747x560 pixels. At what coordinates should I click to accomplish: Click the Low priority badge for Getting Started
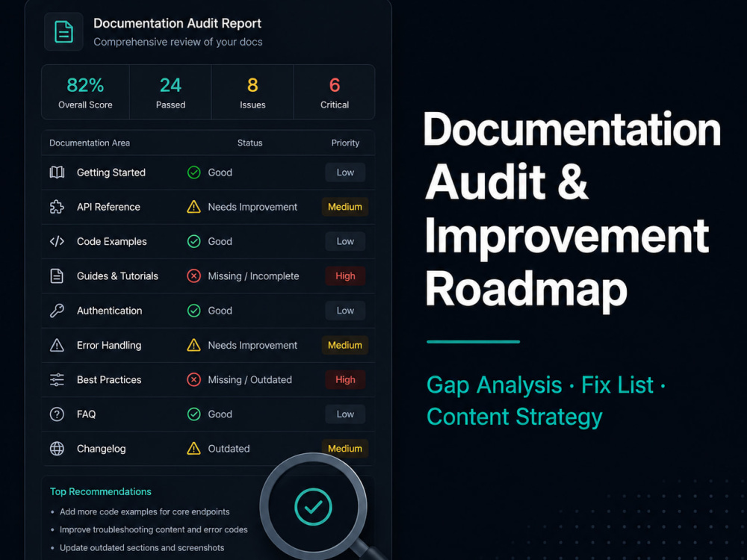pos(345,172)
